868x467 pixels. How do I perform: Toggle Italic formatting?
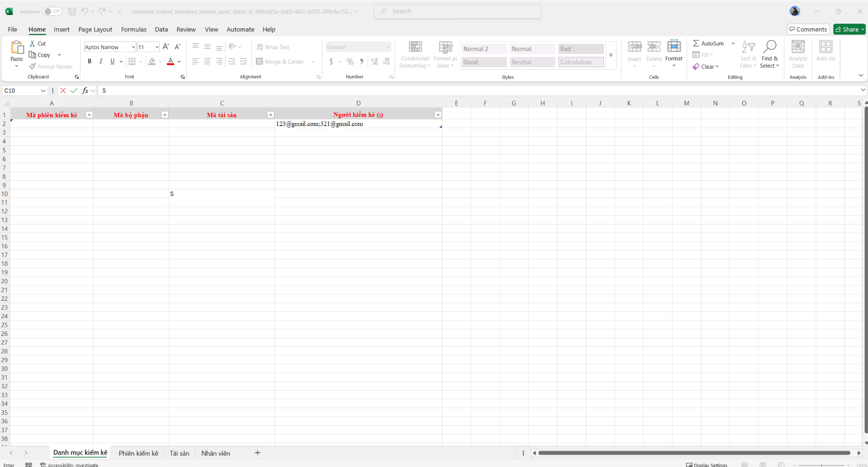(101, 61)
